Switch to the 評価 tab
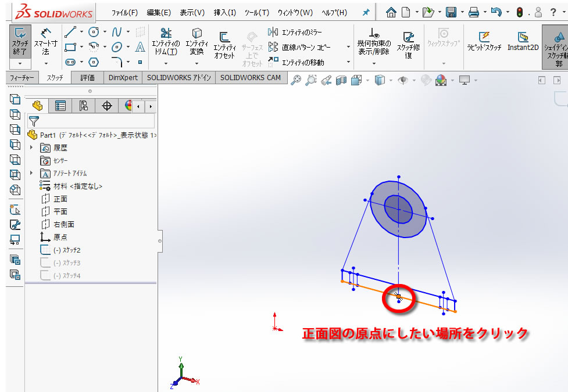Image resolution: width=568 pixels, height=392 pixels. pos(87,77)
